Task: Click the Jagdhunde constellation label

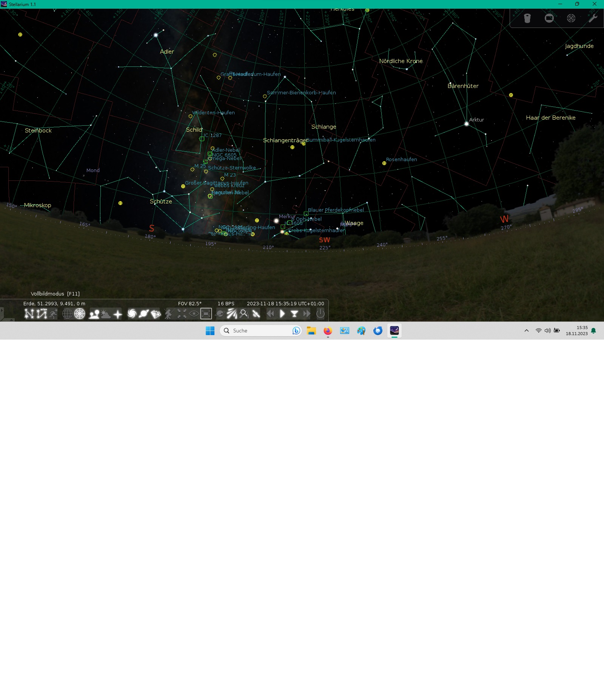Action: [x=579, y=46]
